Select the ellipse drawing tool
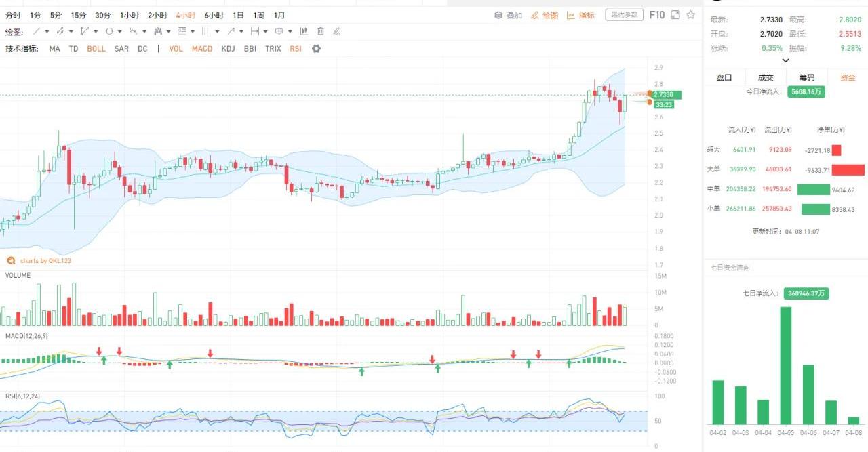This screenshot has height=452, width=868. point(109,31)
